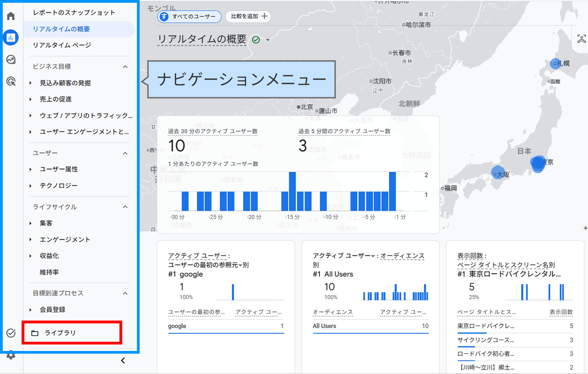588x374 pixels.
Task: Collapse the ライフサイクル section
Action: point(125,207)
